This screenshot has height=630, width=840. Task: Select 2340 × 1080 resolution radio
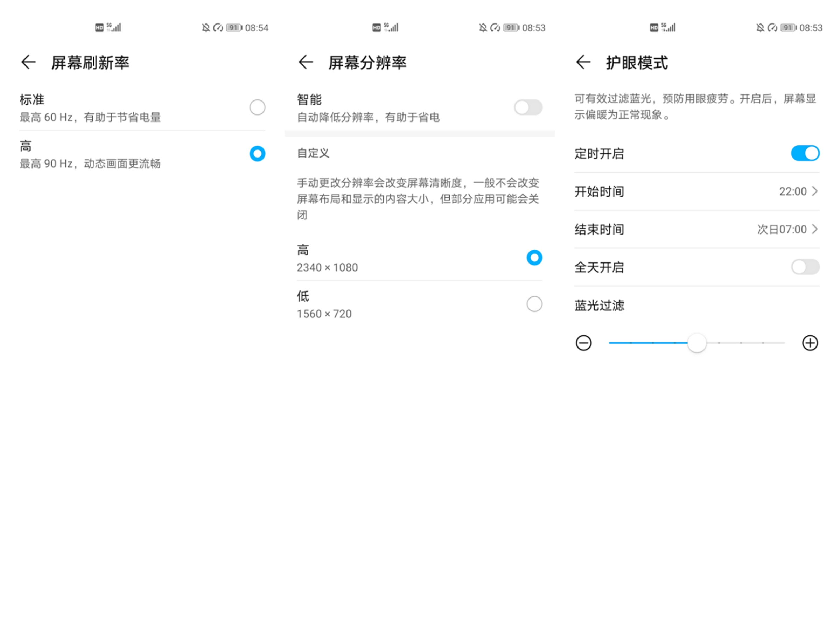coord(534,258)
